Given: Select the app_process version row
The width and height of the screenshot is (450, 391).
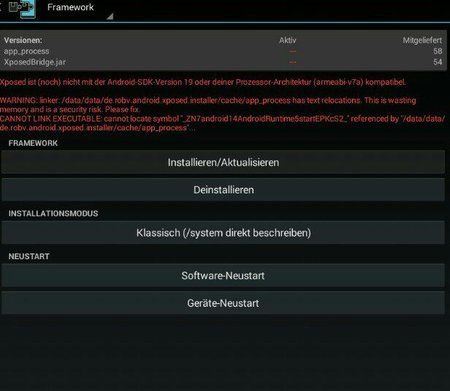Looking at the screenshot, I should [x=223, y=51].
